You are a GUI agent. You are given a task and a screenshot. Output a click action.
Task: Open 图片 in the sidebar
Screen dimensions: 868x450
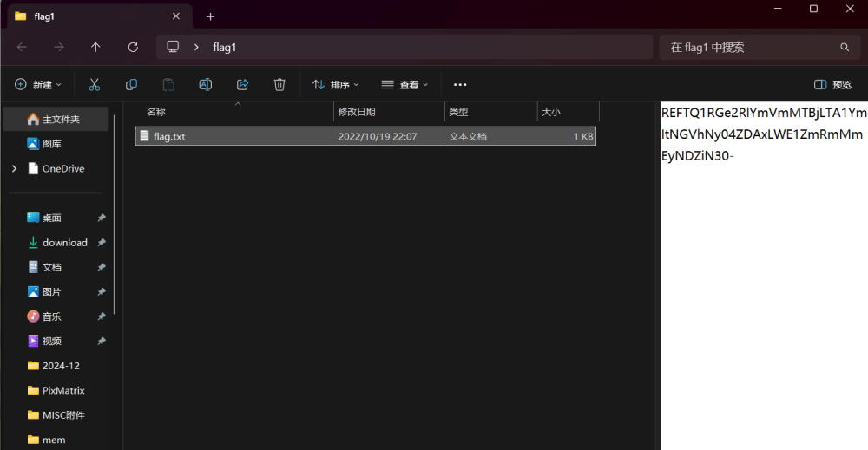pos(52,292)
